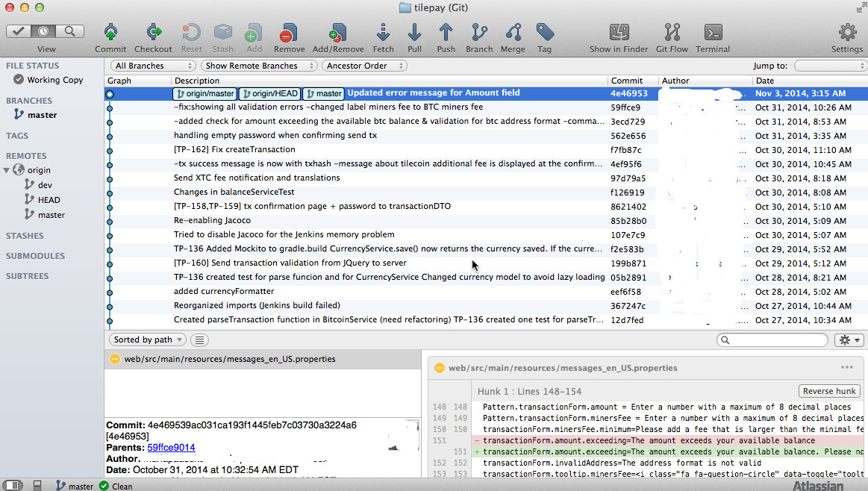Push commits with the Push icon

point(446,33)
